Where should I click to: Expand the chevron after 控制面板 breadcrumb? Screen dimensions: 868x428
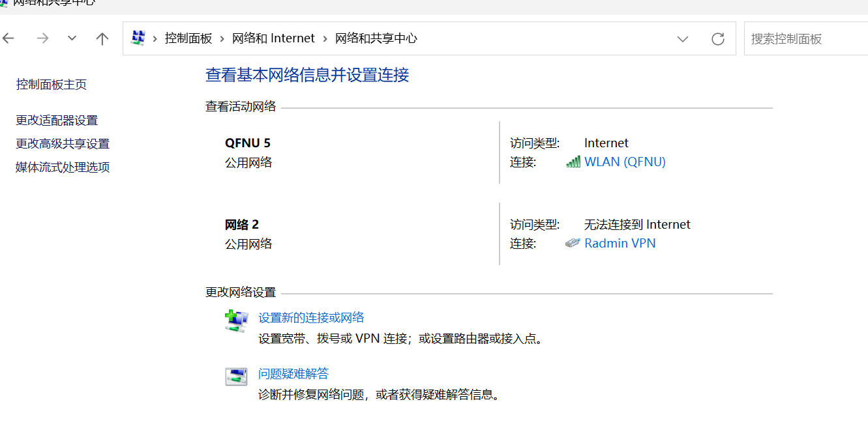(x=222, y=38)
